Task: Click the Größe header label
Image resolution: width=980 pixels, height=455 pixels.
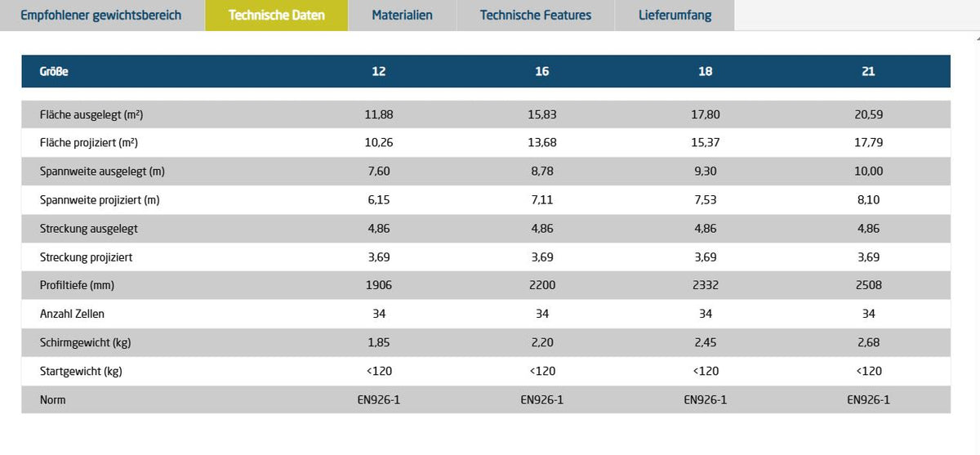Action: (x=54, y=72)
